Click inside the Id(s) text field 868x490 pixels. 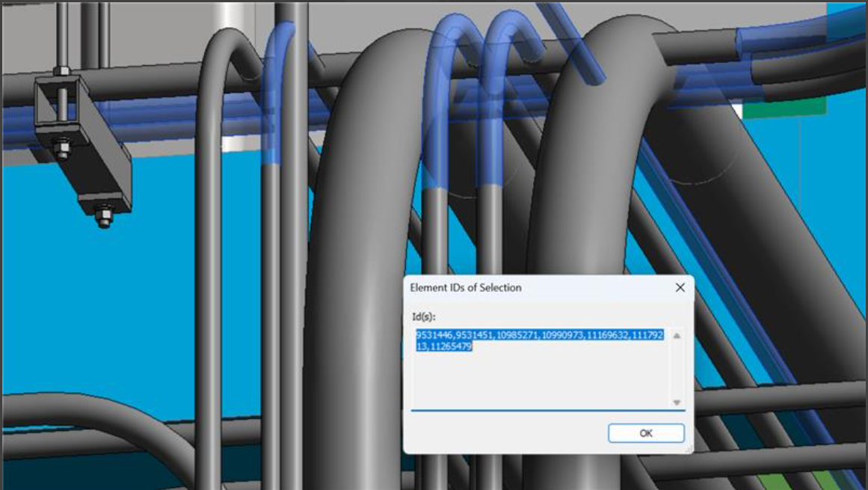[x=547, y=369]
